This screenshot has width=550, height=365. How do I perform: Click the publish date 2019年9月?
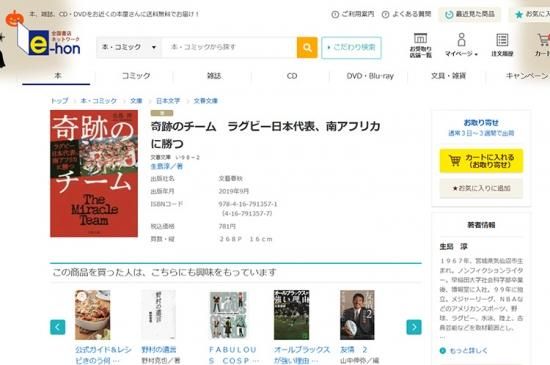point(234,191)
